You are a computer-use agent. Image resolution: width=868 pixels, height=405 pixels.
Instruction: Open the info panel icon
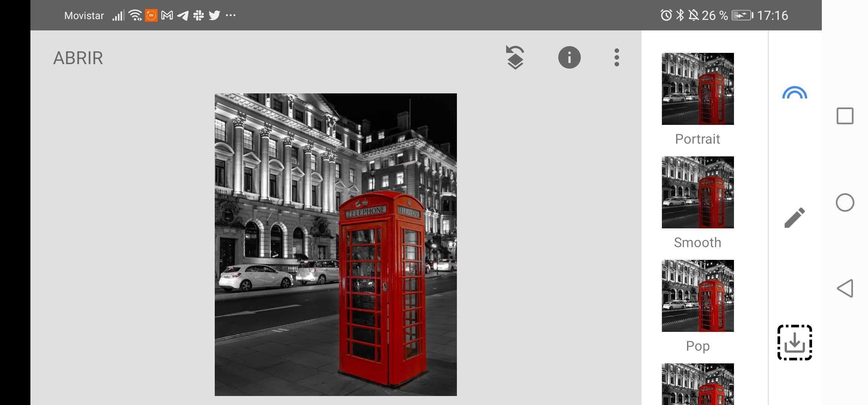[569, 57]
